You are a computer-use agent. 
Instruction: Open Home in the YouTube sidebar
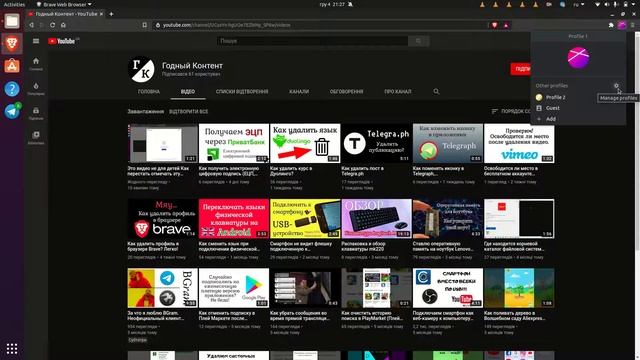pos(36,64)
